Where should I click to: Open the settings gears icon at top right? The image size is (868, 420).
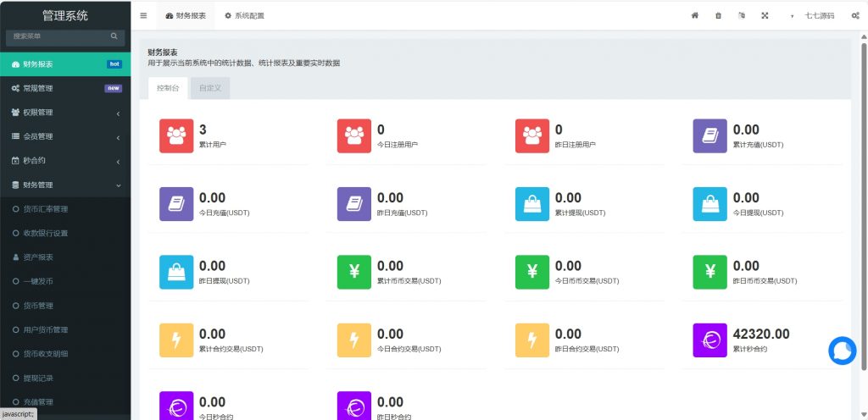(x=855, y=15)
